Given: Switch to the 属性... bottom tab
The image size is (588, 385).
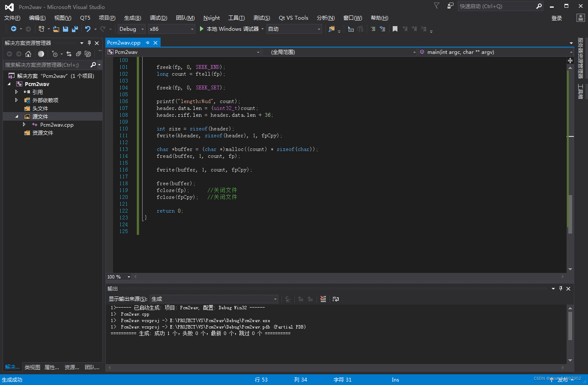Looking at the screenshot, I should click(x=52, y=367).
